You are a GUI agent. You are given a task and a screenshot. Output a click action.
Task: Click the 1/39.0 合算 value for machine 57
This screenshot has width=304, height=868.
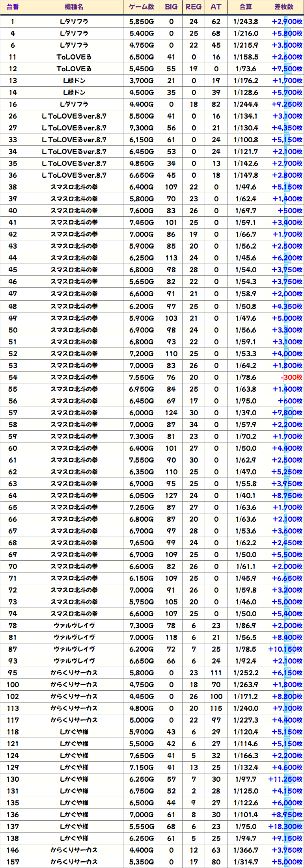(x=246, y=413)
